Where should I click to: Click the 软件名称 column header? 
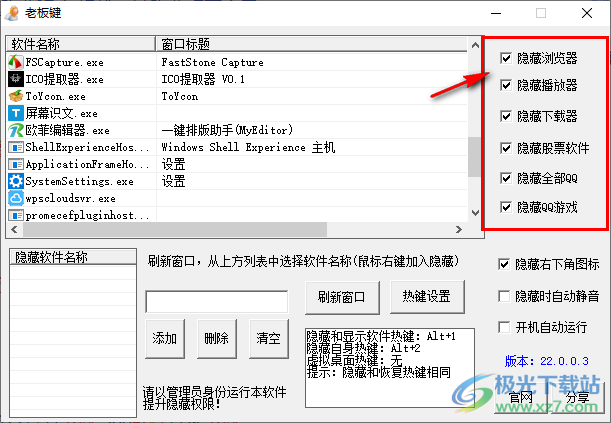(x=81, y=44)
